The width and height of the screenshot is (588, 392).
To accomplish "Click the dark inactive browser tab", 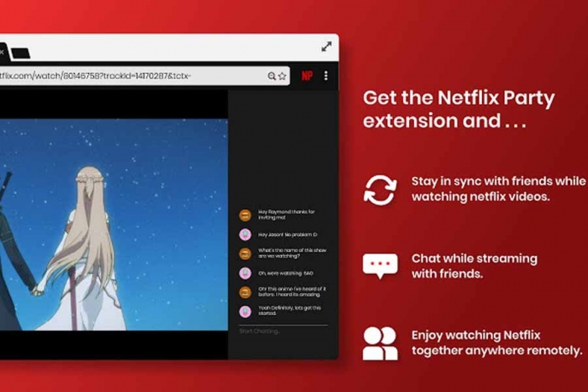I will pos(20,53).
